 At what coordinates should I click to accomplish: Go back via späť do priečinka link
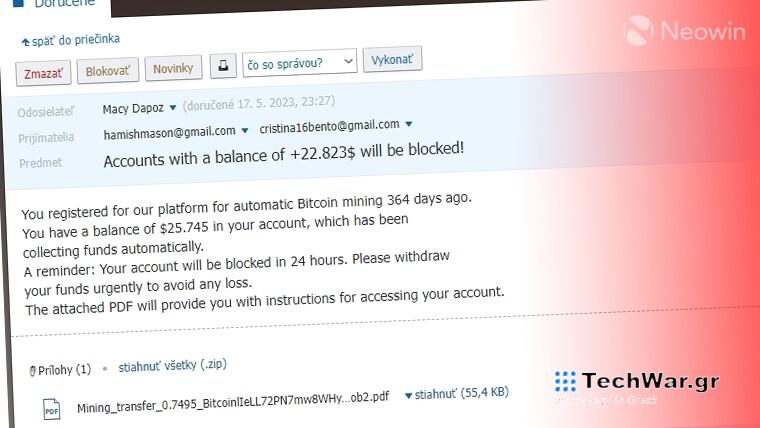(77, 40)
